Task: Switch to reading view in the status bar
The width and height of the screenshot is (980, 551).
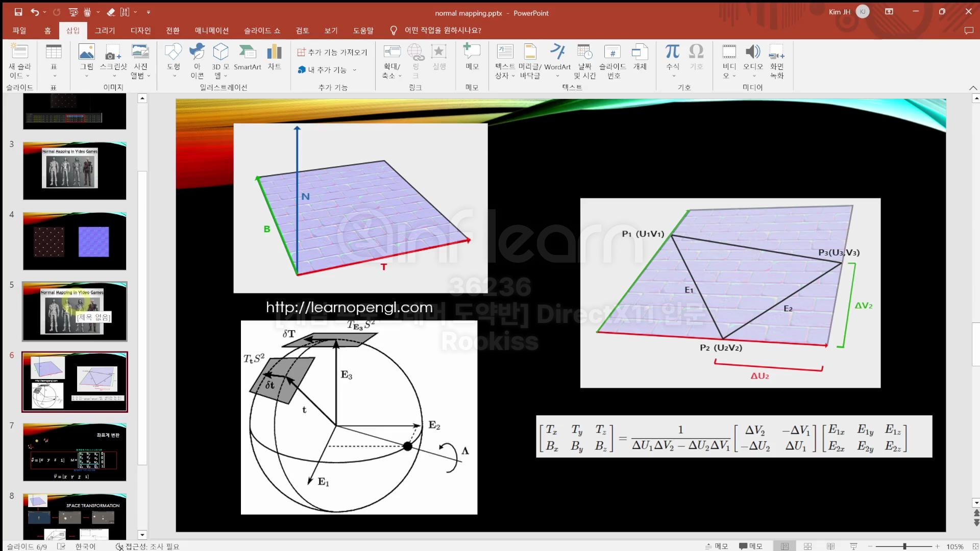Action: pyautogui.click(x=830, y=546)
